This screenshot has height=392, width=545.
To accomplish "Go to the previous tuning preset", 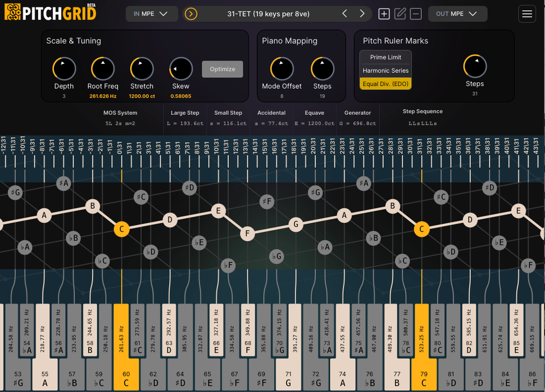I will (x=344, y=14).
